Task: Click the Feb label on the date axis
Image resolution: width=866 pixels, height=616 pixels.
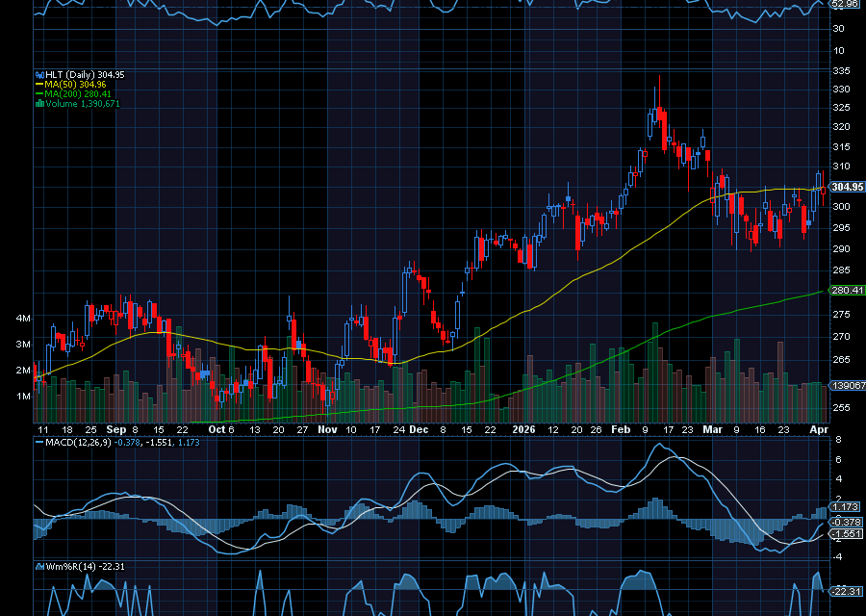Action: [x=621, y=430]
